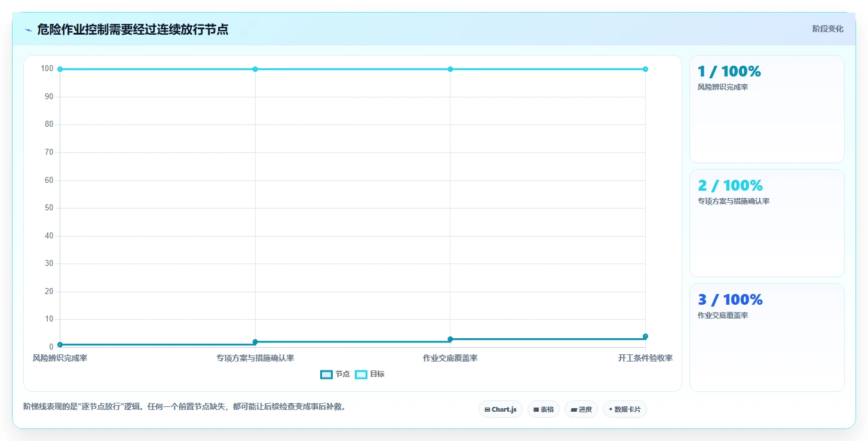The width and height of the screenshot is (868, 441).
Task: Open the 3 / 100% 作业交底覆盖率 card
Action: coord(767,338)
